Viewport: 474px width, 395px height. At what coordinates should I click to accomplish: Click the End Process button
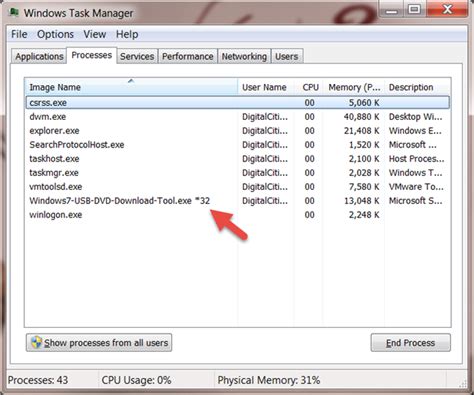pyautogui.click(x=410, y=343)
